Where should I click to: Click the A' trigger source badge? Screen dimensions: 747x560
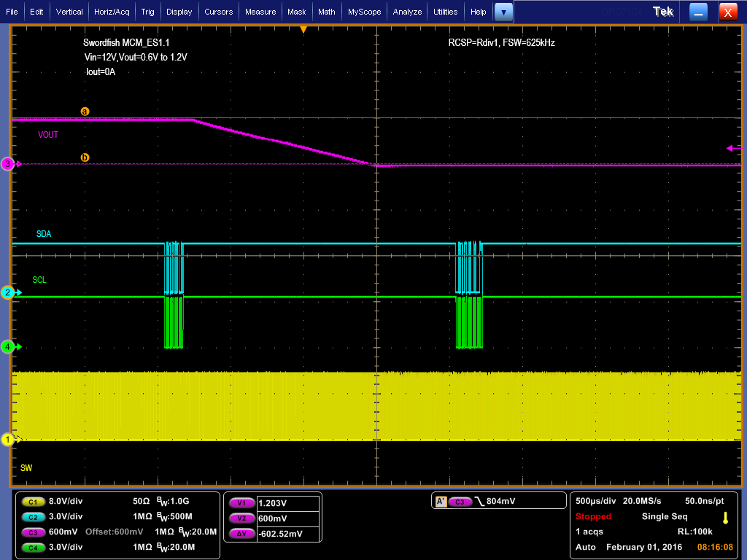pyautogui.click(x=439, y=501)
